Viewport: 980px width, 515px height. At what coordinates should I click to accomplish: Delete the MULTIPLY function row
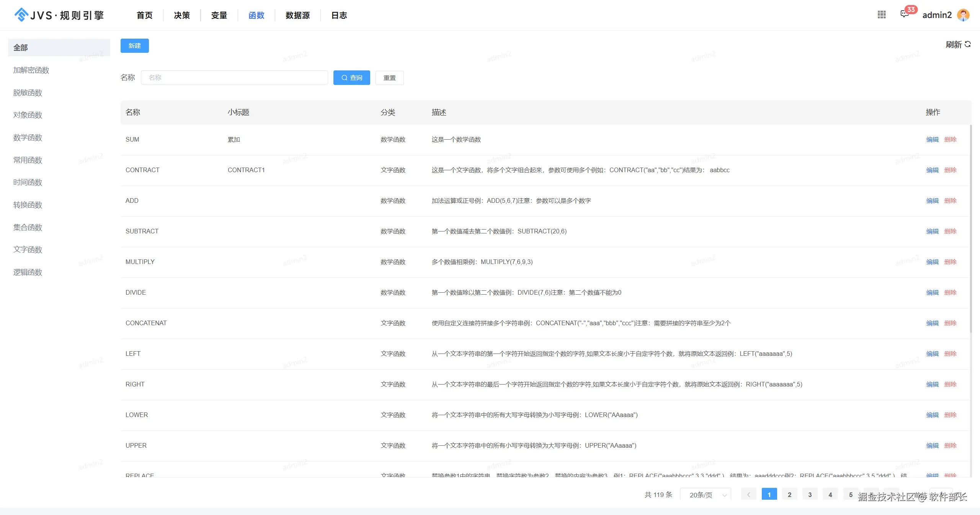tap(950, 262)
